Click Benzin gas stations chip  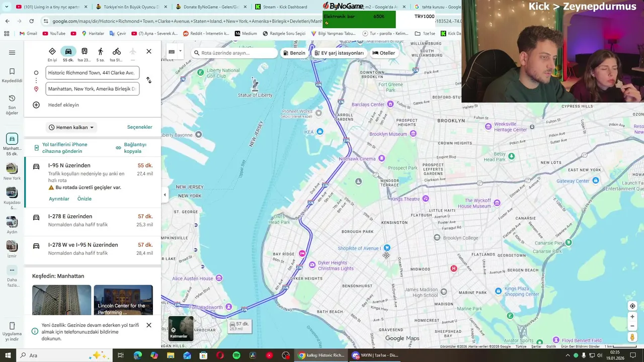294,53
